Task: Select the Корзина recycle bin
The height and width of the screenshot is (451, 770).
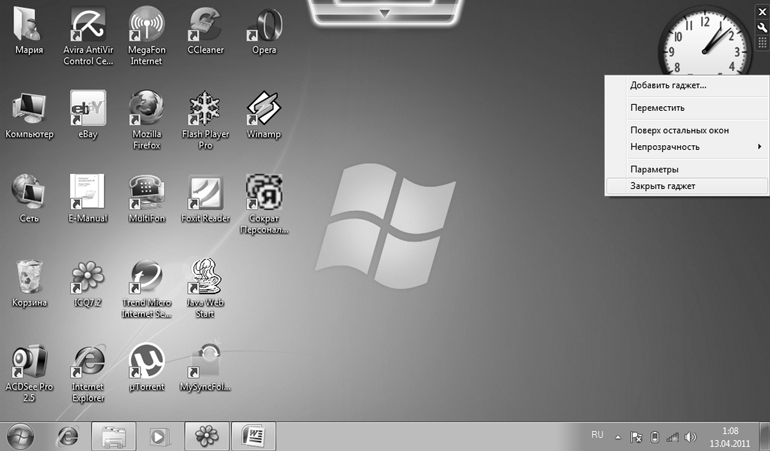Action: point(29,283)
